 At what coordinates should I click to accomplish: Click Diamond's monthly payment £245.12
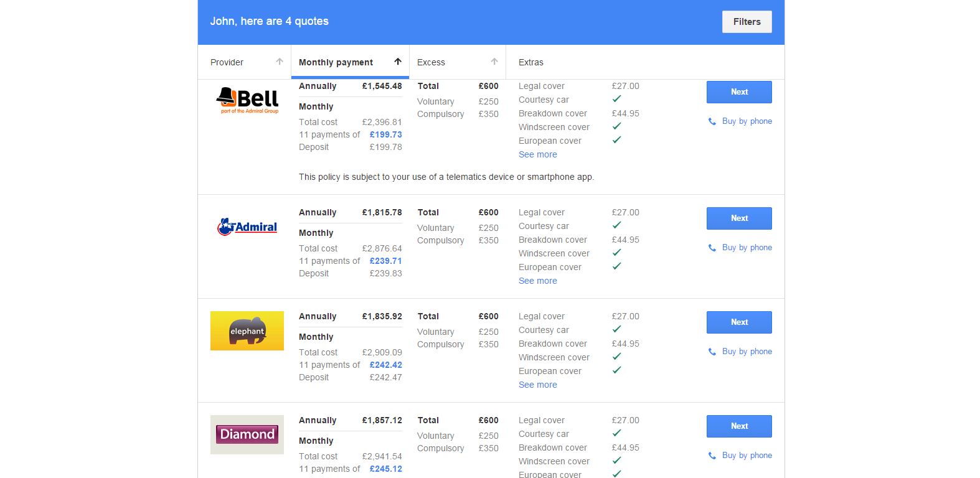tap(386, 469)
